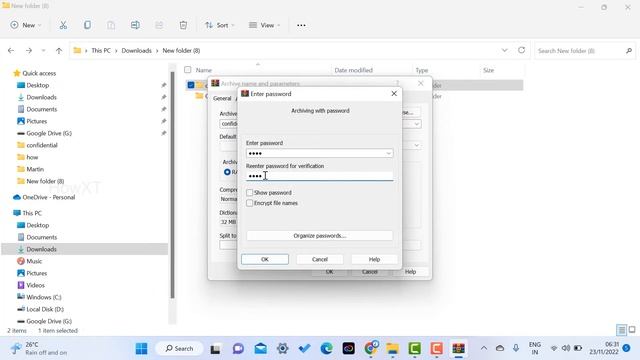Open the New dropdown in Explorer
Viewport: 640px width, 360px height.
pos(26,25)
